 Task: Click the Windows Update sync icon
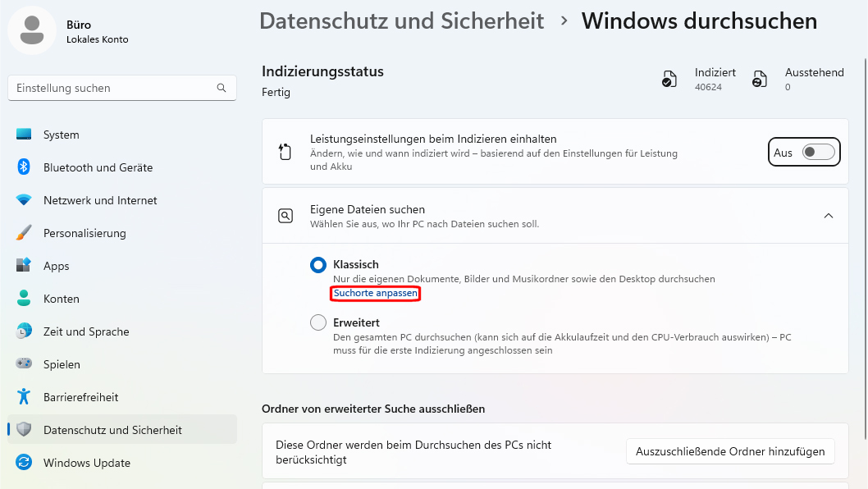(24, 462)
